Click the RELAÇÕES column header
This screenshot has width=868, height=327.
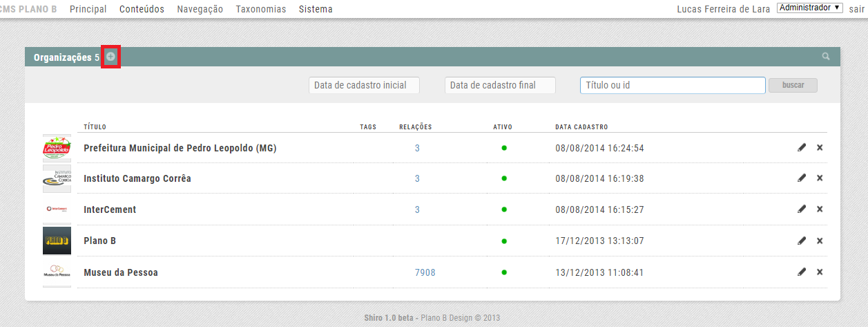coord(416,127)
